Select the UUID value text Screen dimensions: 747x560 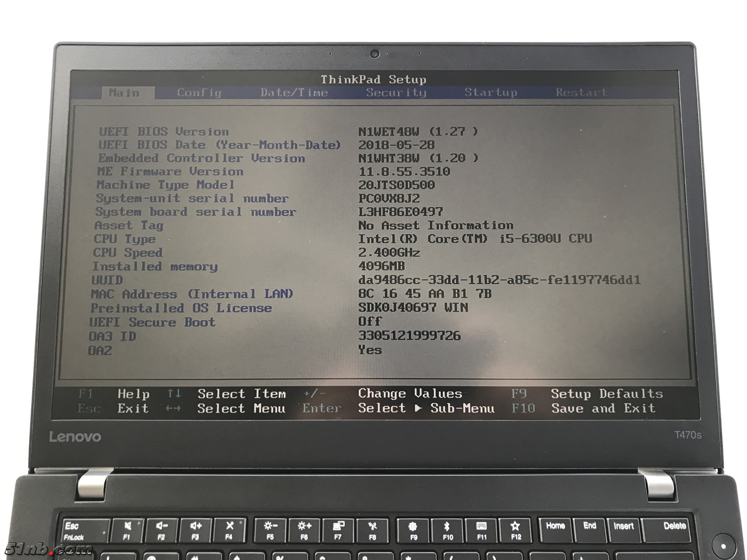(x=499, y=280)
